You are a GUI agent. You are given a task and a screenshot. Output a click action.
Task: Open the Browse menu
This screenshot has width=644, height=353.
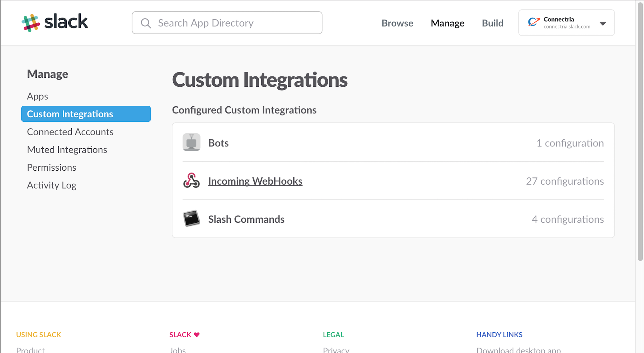pos(397,23)
